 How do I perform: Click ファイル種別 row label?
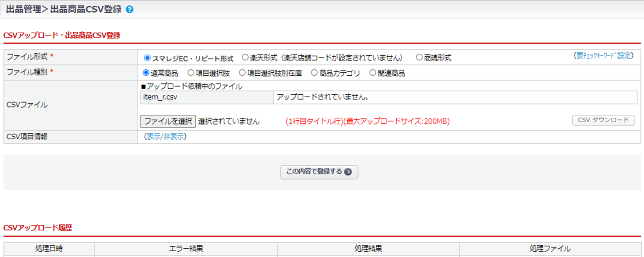pyautogui.click(x=27, y=72)
